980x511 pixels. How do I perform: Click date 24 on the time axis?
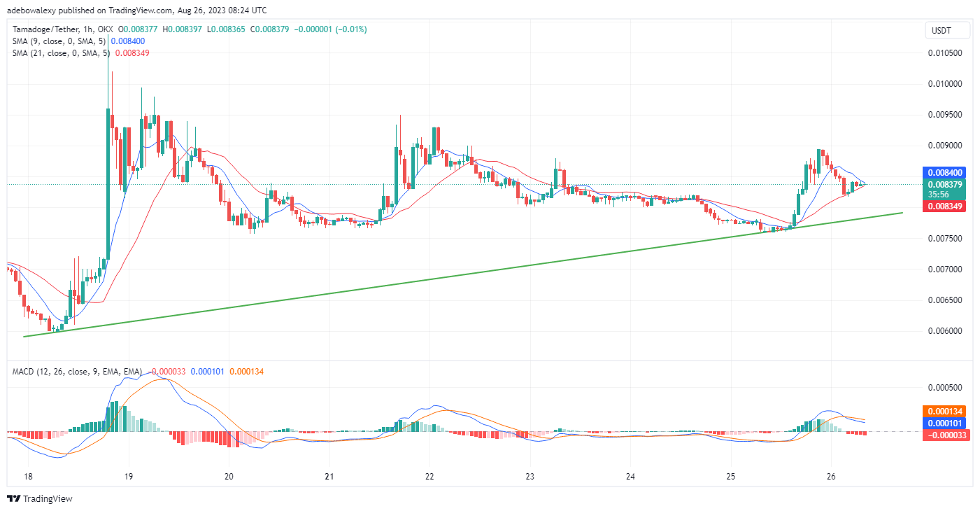pos(630,476)
